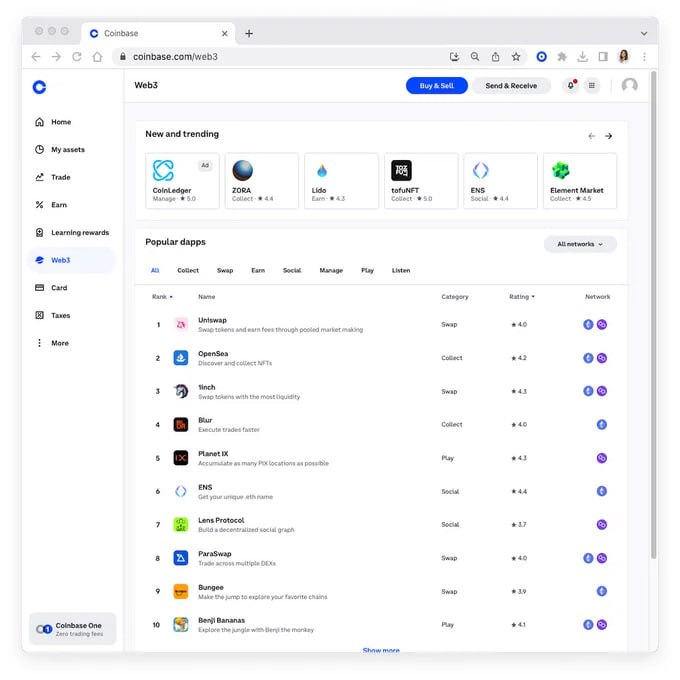Click the Bungee orange icon
Viewport: 680px width, 680px height.
181,592
